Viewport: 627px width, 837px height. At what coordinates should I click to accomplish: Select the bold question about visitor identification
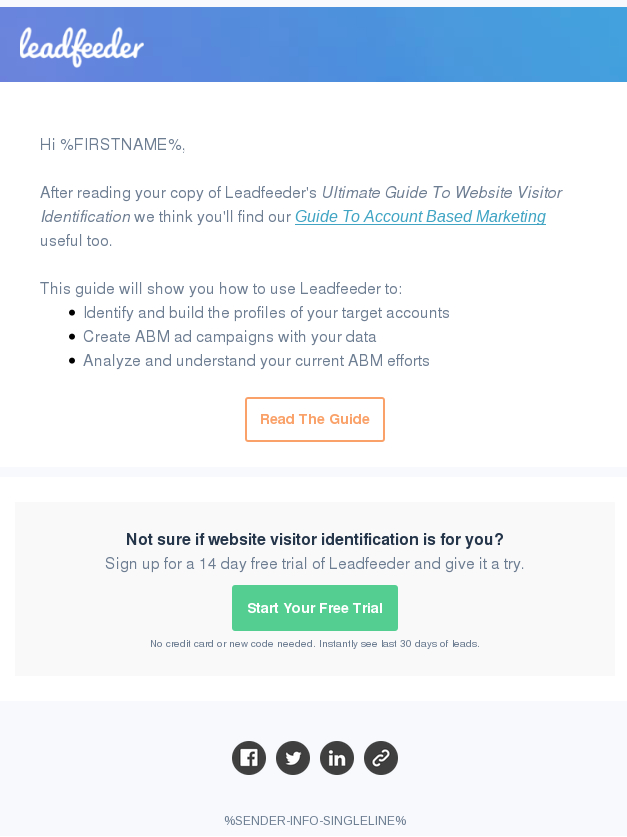(315, 539)
